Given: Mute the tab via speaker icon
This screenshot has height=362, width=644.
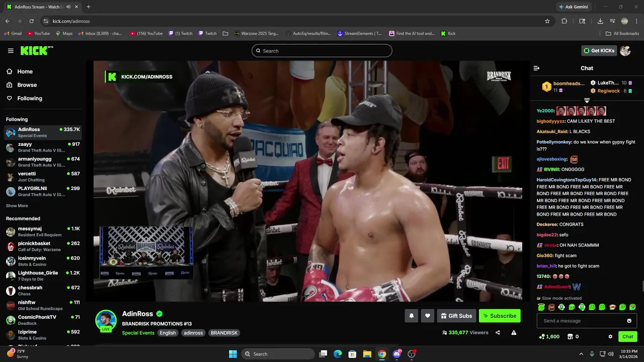Looking at the screenshot, I should point(68,7).
